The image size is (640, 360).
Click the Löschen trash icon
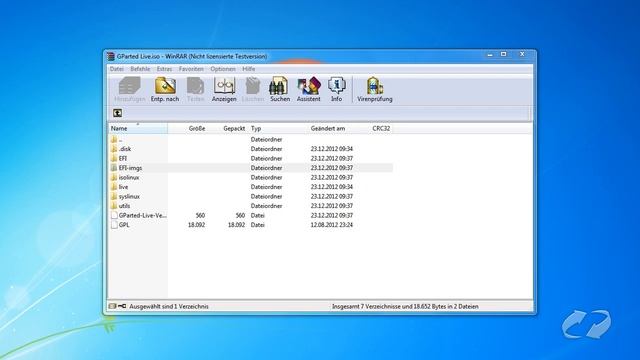coord(253,89)
